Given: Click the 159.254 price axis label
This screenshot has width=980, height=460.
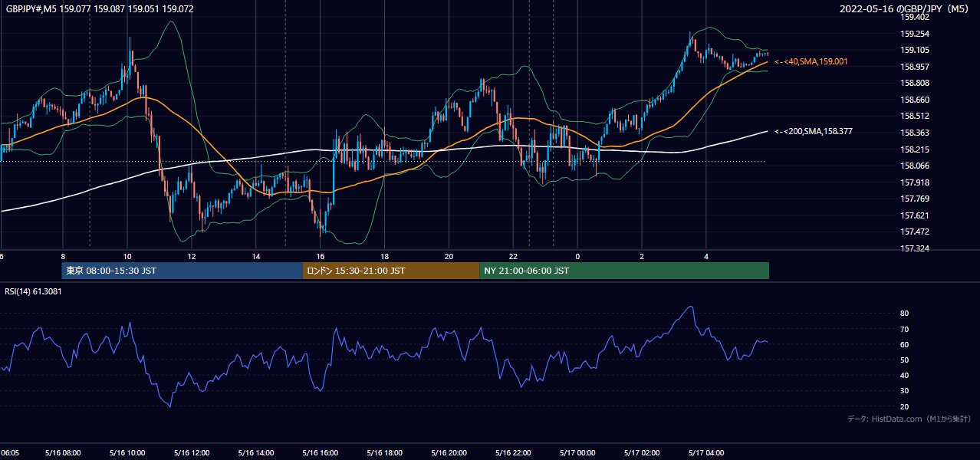Looking at the screenshot, I should (x=915, y=34).
